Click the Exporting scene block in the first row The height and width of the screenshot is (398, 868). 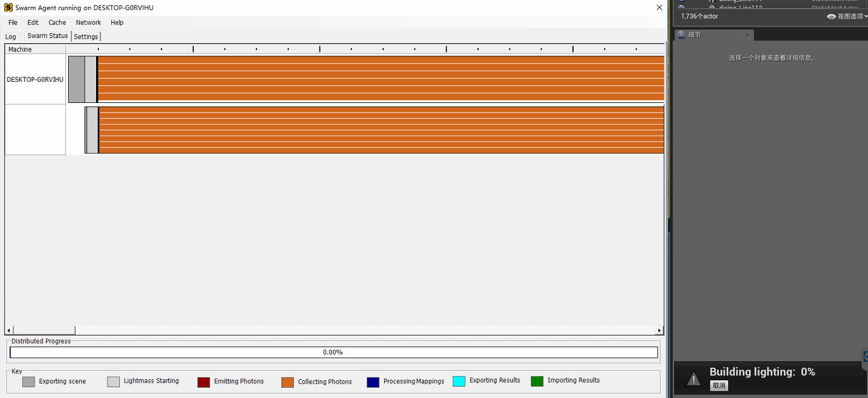(76, 79)
